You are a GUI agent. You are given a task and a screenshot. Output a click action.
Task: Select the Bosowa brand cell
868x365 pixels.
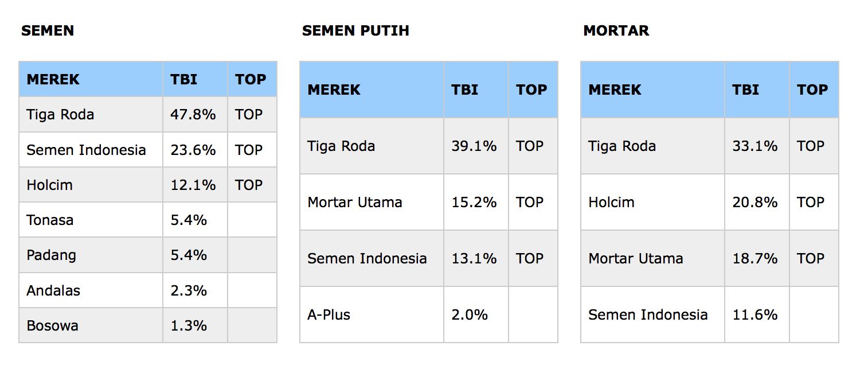point(52,326)
